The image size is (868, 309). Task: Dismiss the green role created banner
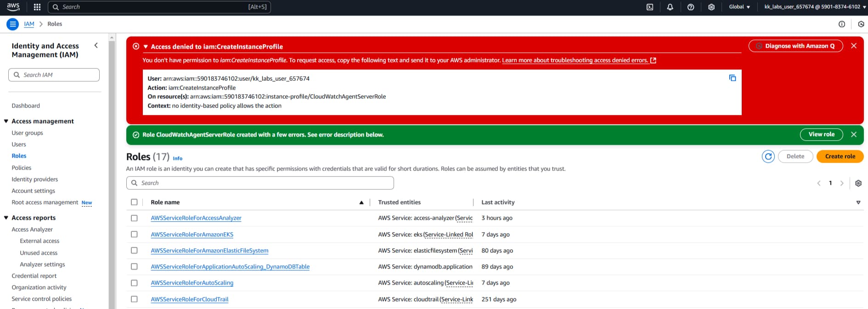(x=854, y=134)
